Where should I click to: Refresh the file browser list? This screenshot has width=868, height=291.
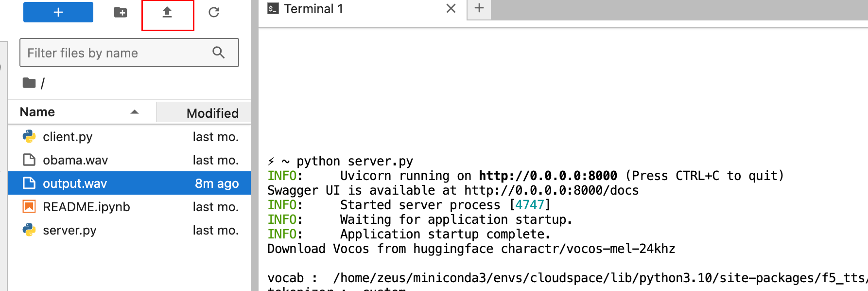(214, 12)
